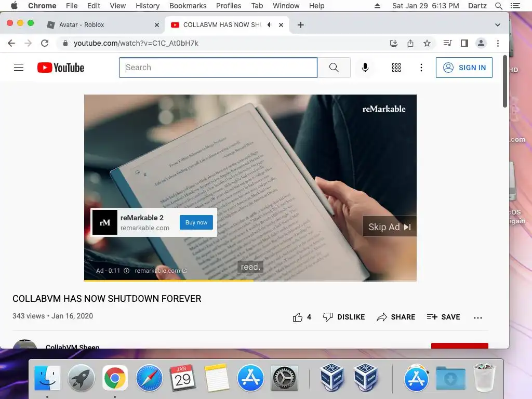Click the eject icon in menu bar
This screenshot has width=532, height=399.
[x=377, y=6]
